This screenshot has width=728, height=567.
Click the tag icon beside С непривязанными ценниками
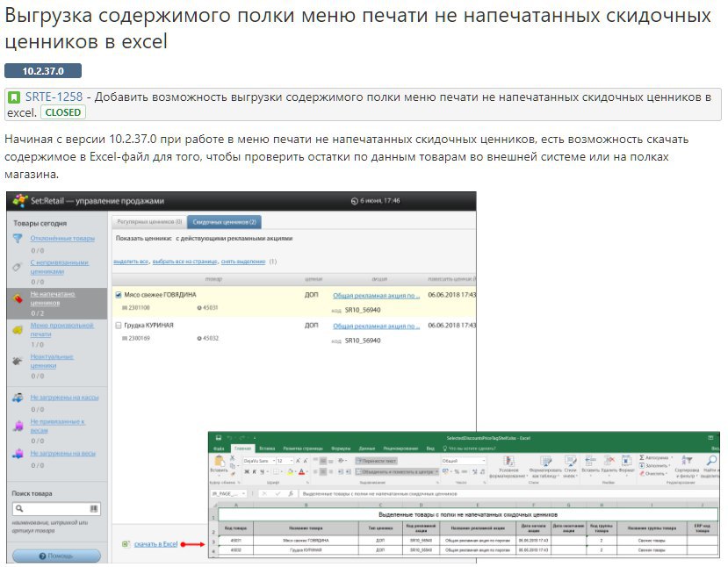pyautogui.click(x=18, y=267)
